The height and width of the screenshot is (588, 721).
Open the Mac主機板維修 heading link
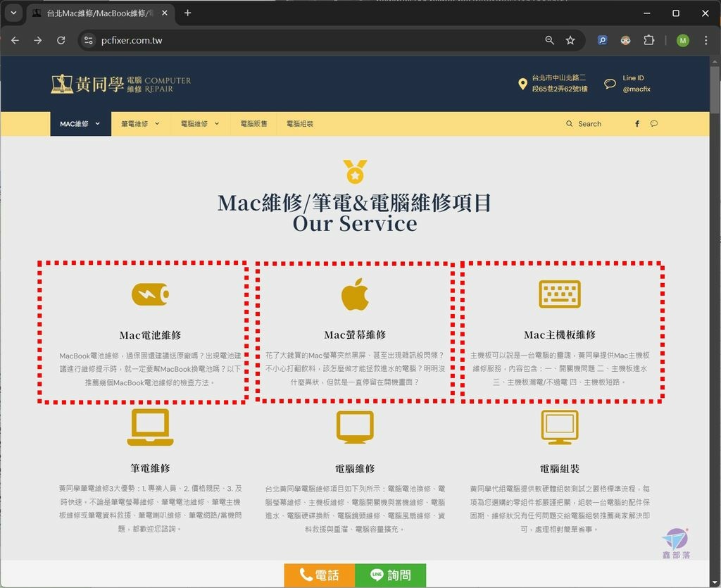[x=560, y=334]
